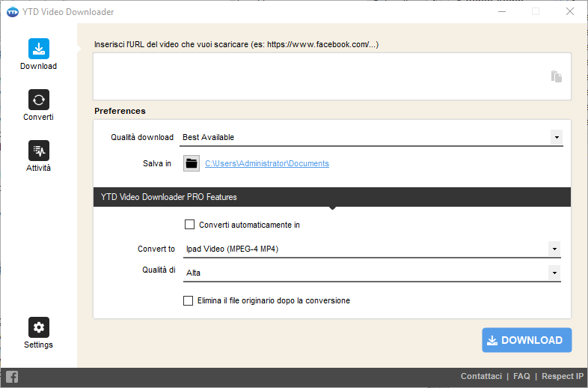Viewport: 588px width, 388px height.
Task: Enable Converti automaticamente in checkbox
Action: 190,225
